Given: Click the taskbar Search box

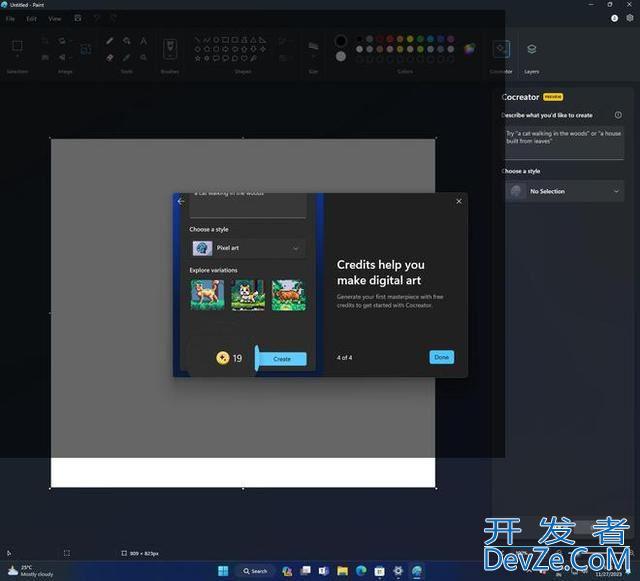Looking at the screenshot, I should click(256, 571).
